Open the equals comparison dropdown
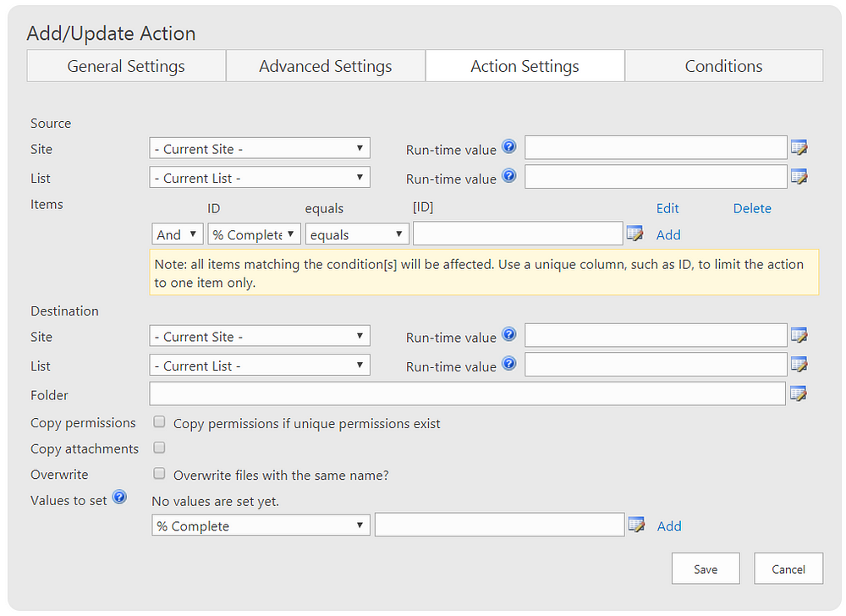Screen dimensions: 846x616 (x=357, y=234)
